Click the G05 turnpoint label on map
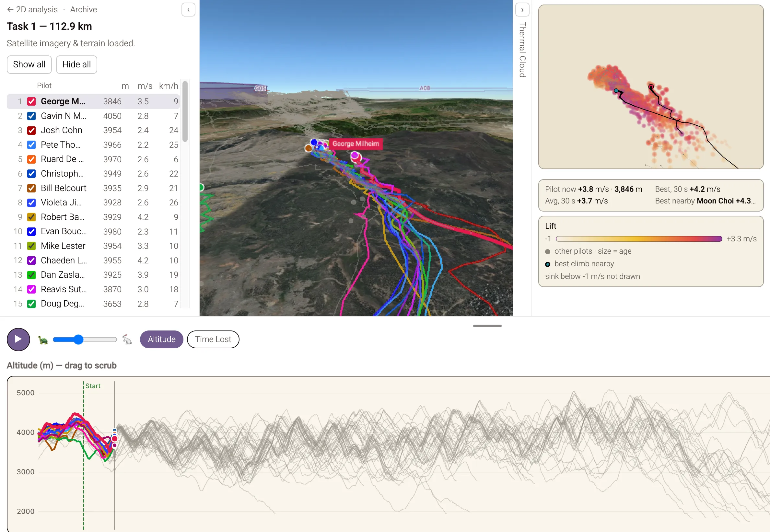The width and height of the screenshot is (770, 532). pyautogui.click(x=260, y=88)
